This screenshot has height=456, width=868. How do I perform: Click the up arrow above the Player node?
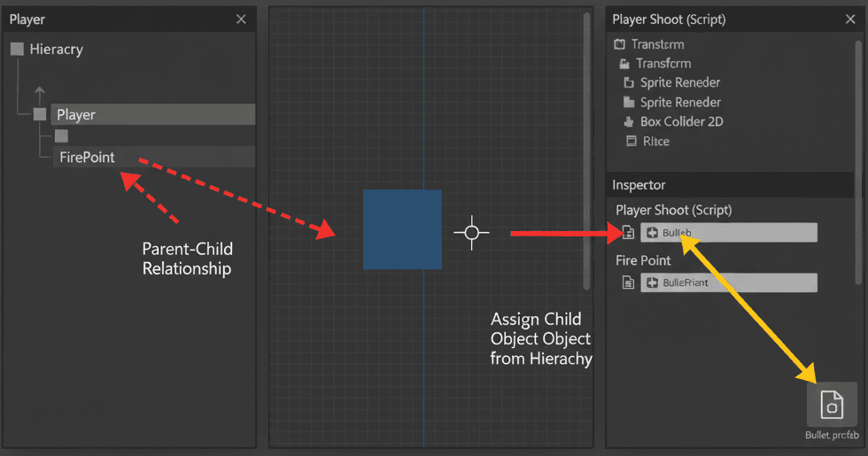(39, 92)
